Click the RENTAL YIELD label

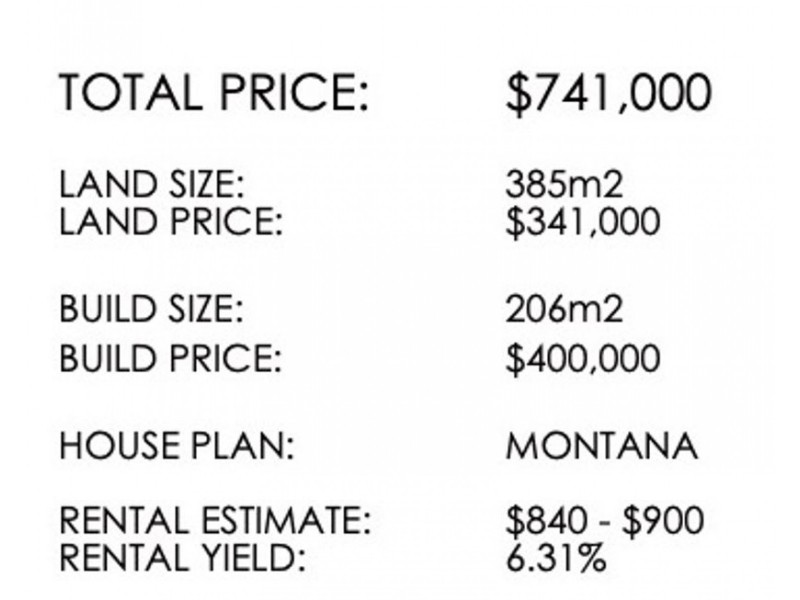182,558
